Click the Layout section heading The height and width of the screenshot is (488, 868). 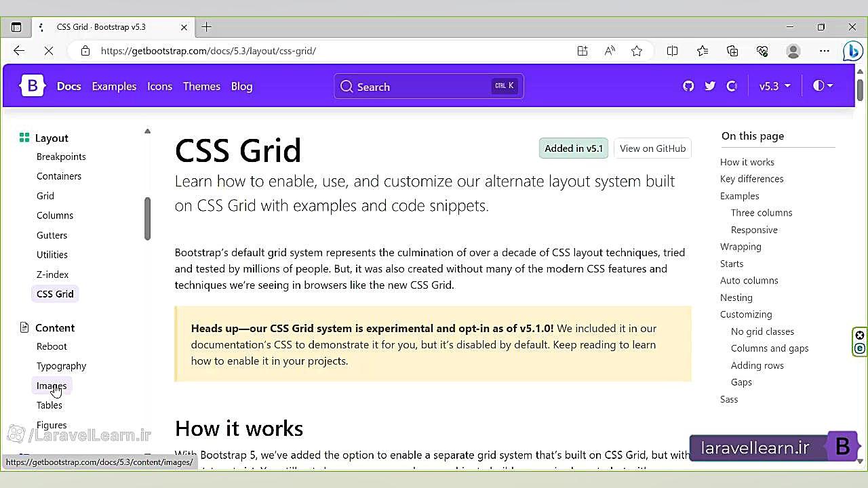pos(52,138)
